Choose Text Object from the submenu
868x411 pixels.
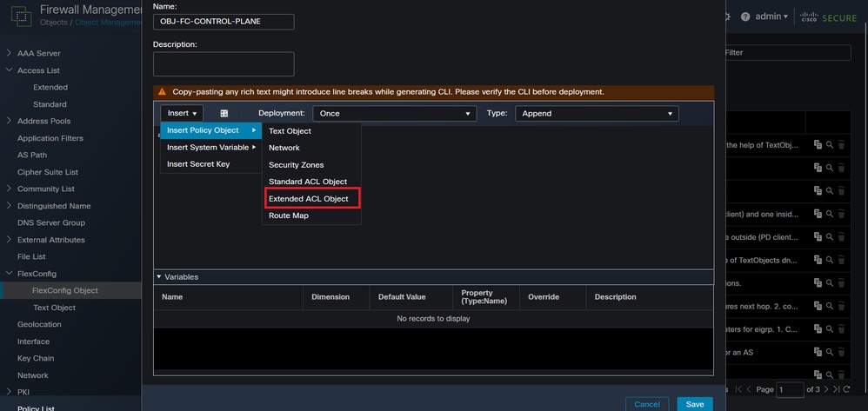(x=290, y=131)
